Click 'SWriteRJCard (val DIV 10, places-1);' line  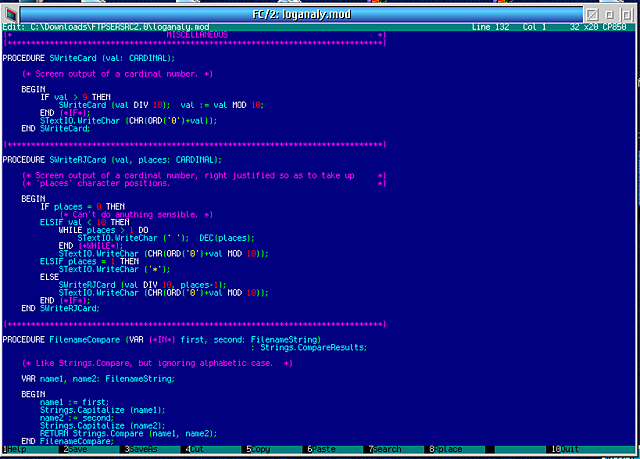(142, 285)
